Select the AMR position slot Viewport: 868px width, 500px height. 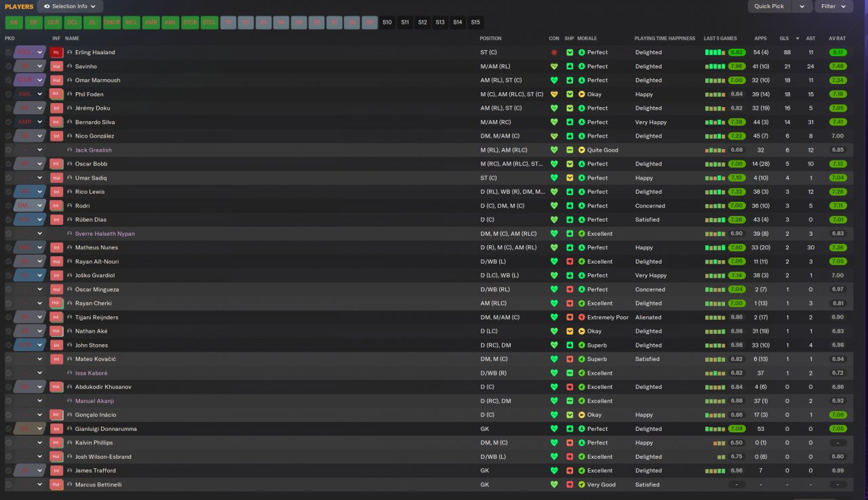coord(151,22)
